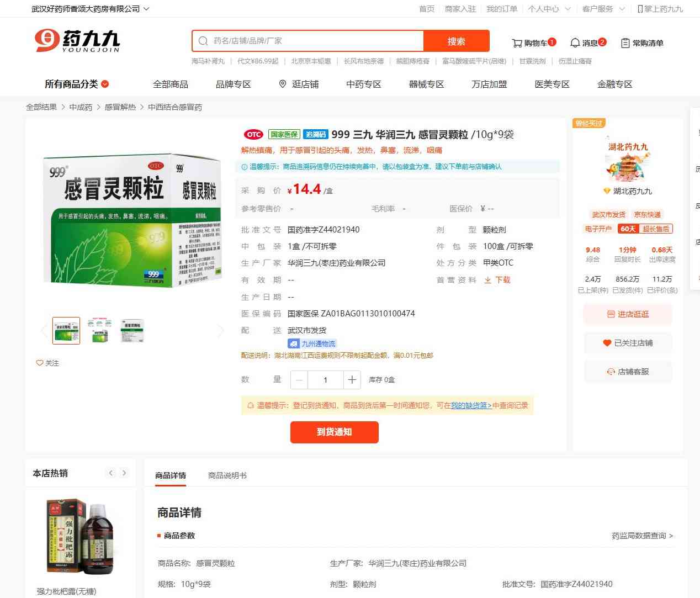Open the shopping cart icon

click(x=517, y=43)
